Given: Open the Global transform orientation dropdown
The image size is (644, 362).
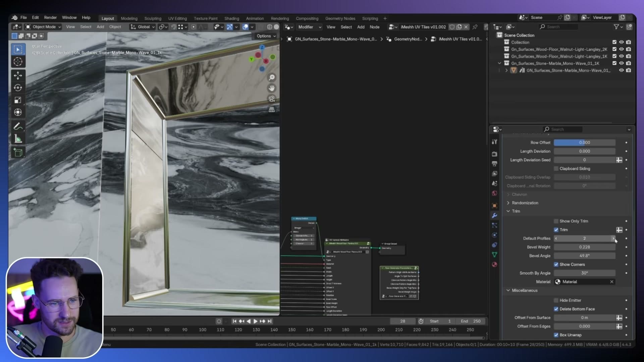Looking at the screenshot, I should click(x=143, y=27).
